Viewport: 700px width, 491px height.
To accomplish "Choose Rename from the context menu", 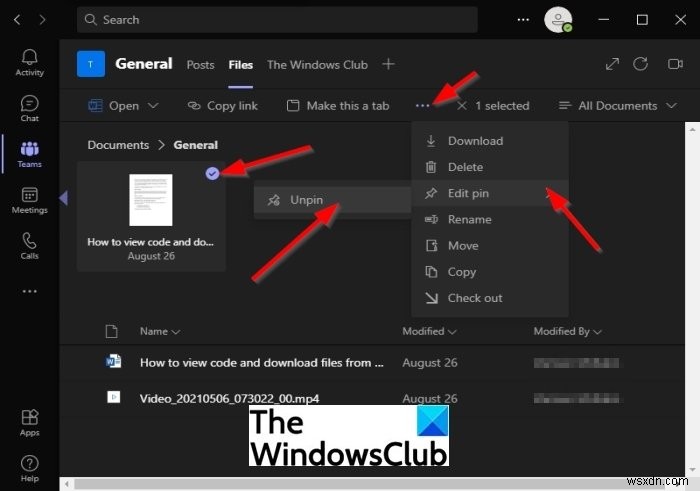I will tap(490, 220).
